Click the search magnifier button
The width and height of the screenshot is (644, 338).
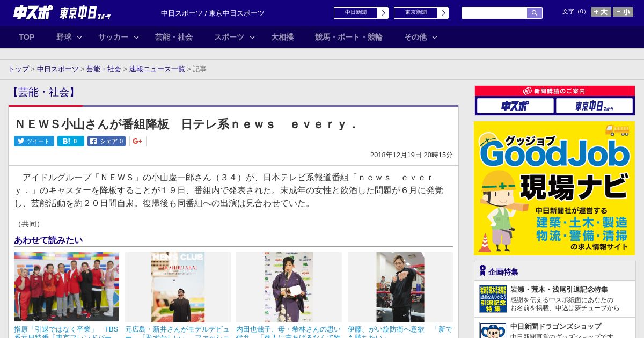535,13
